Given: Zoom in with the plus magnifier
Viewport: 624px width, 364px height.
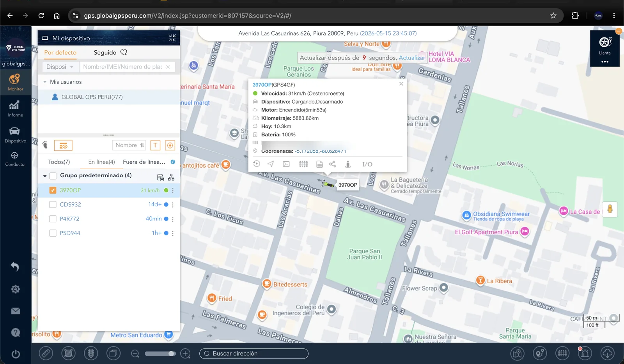Looking at the screenshot, I should point(186,354).
